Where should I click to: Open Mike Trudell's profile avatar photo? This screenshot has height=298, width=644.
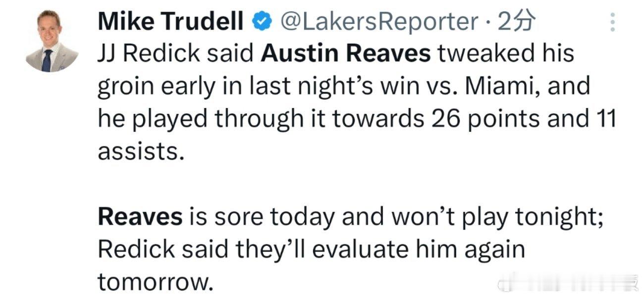click(x=52, y=41)
